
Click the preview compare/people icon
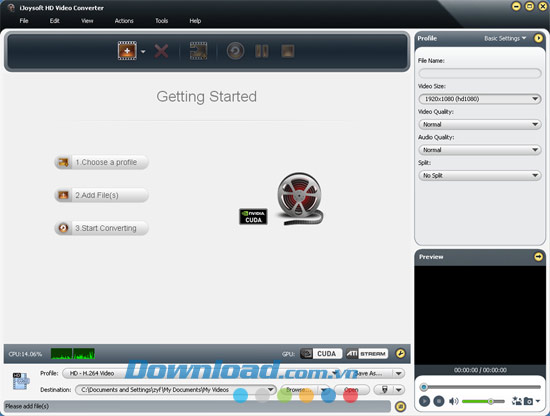pos(517,401)
